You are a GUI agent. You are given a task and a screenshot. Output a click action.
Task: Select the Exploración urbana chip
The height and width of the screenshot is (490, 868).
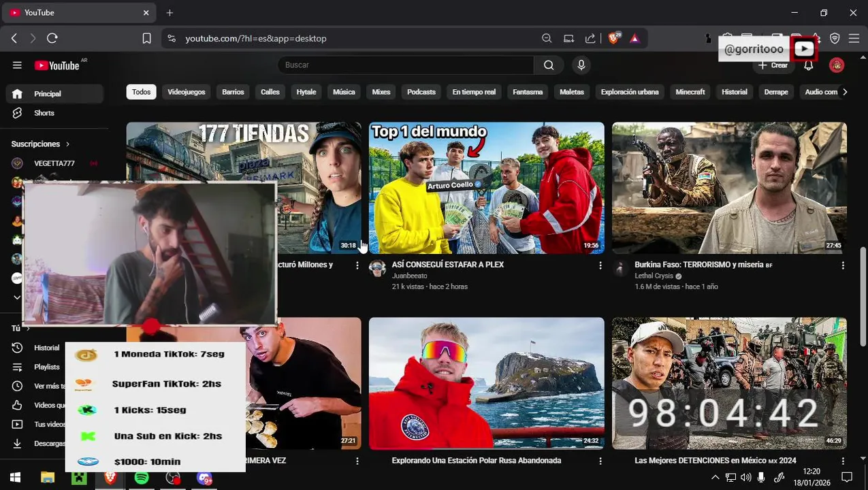pos(630,92)
